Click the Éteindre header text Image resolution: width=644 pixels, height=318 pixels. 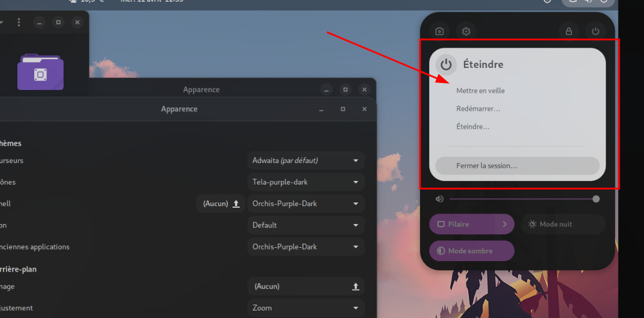click(x=483, y=64)
